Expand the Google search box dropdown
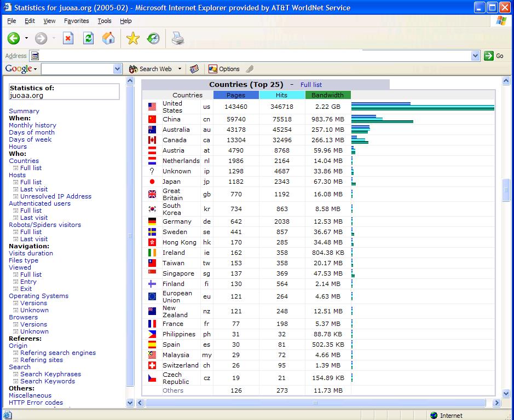This screenshot has height=420, width=514. (118, 69)
